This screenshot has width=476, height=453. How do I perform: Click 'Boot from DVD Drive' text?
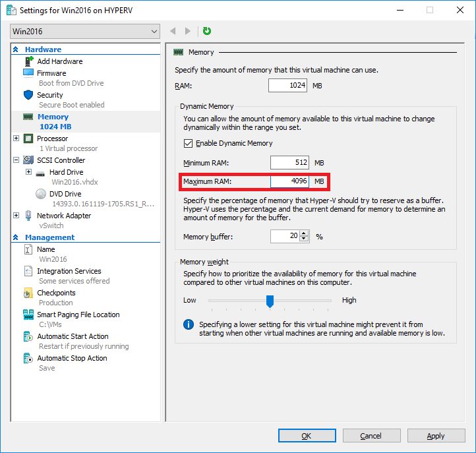pyautogui.click(x=71, y=83)
